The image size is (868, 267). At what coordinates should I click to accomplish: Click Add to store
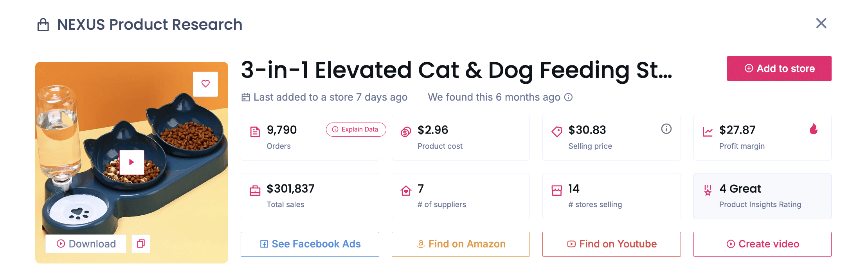coord(779,69)
